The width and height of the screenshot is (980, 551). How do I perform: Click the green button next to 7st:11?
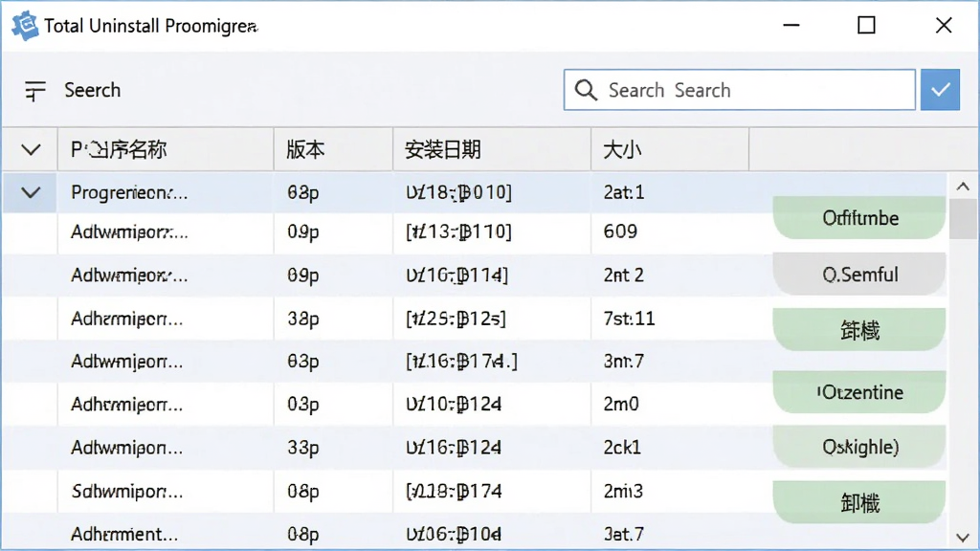[x=859, y=329]
